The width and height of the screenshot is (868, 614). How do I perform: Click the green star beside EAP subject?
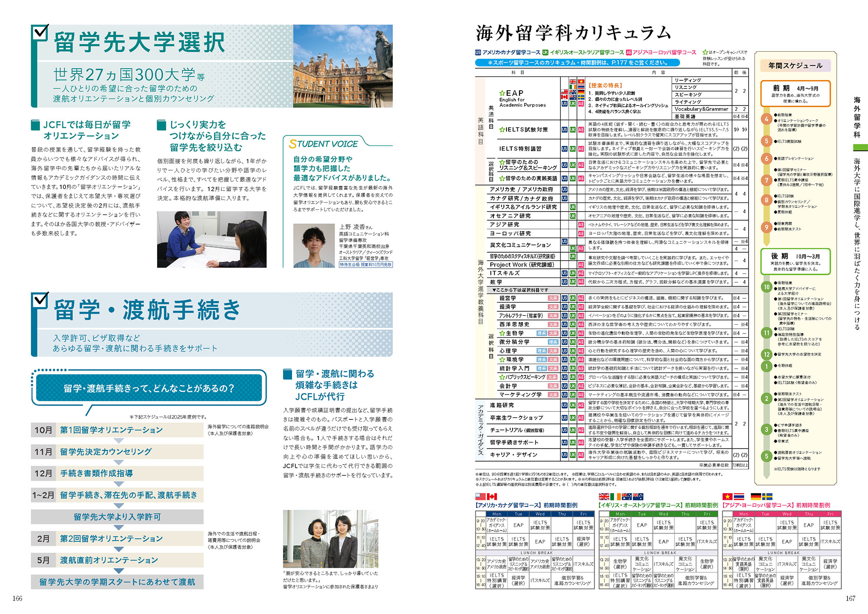pyautogui.click(x=502, y=93)
